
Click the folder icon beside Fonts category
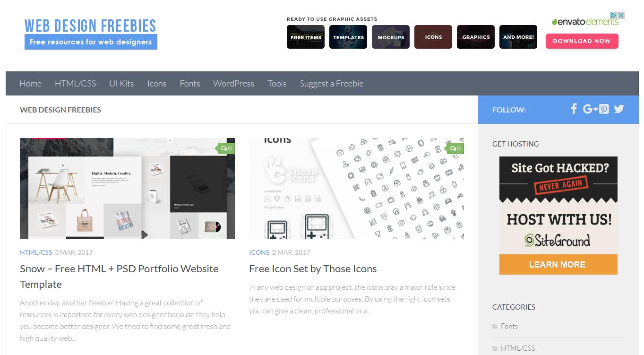coord(495,326)
